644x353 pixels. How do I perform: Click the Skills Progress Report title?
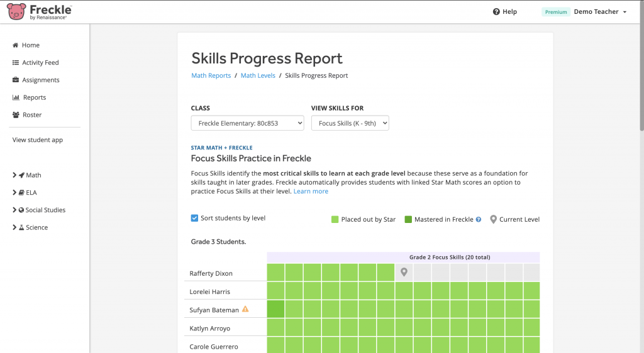pos(267,58)
